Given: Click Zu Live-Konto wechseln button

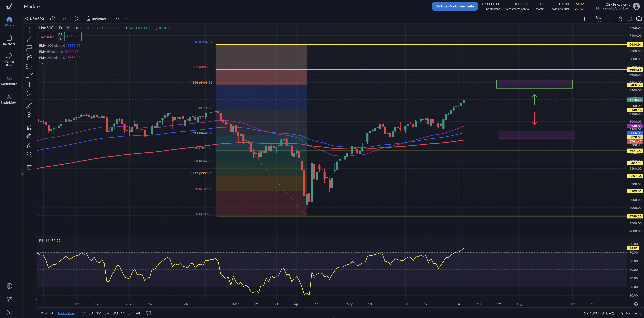Looking at the screenshot, I should point(455,6).
